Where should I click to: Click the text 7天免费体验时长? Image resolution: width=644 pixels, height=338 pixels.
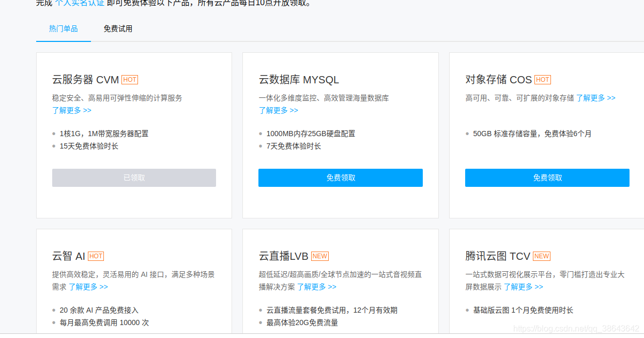click(294, 146)
